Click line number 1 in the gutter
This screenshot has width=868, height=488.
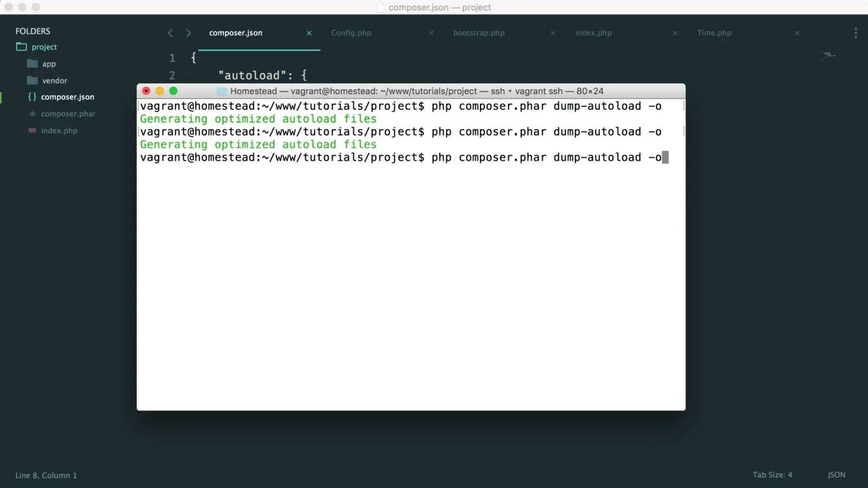[x=172, y=58]
